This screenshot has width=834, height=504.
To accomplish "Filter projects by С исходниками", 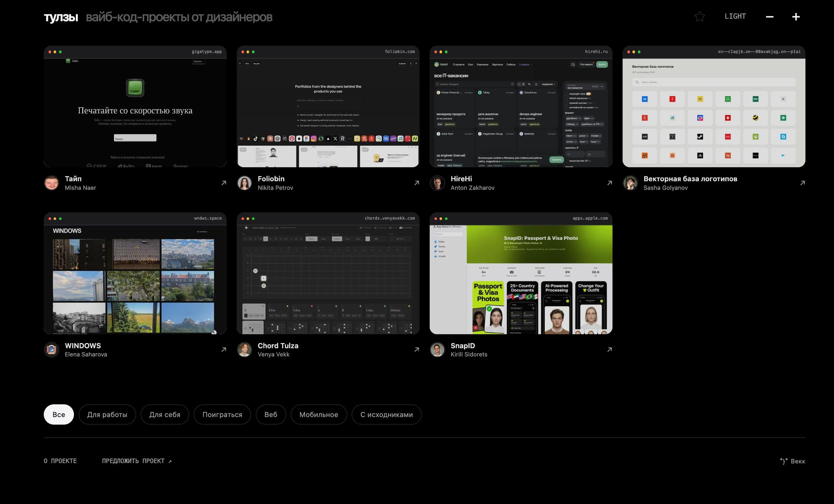I will point(386,414).
